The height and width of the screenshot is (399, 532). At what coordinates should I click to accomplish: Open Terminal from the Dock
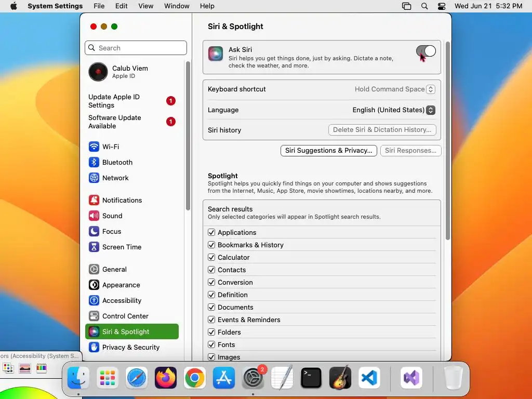tap(311, 378)
